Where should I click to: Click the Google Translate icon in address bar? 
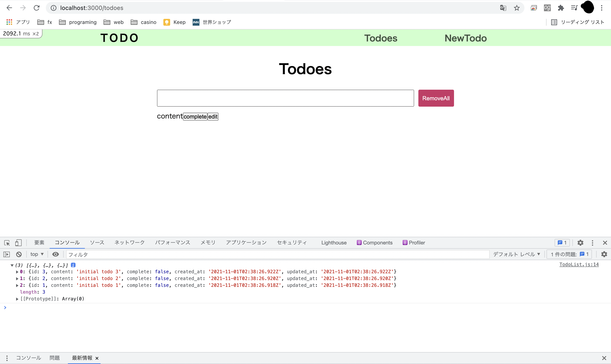point(503,8)
